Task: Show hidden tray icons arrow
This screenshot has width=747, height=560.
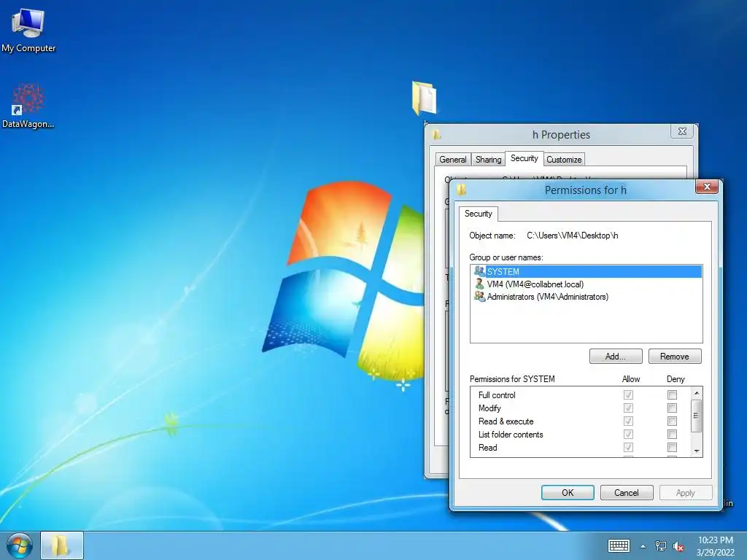Action: click(x=643, y=546)
